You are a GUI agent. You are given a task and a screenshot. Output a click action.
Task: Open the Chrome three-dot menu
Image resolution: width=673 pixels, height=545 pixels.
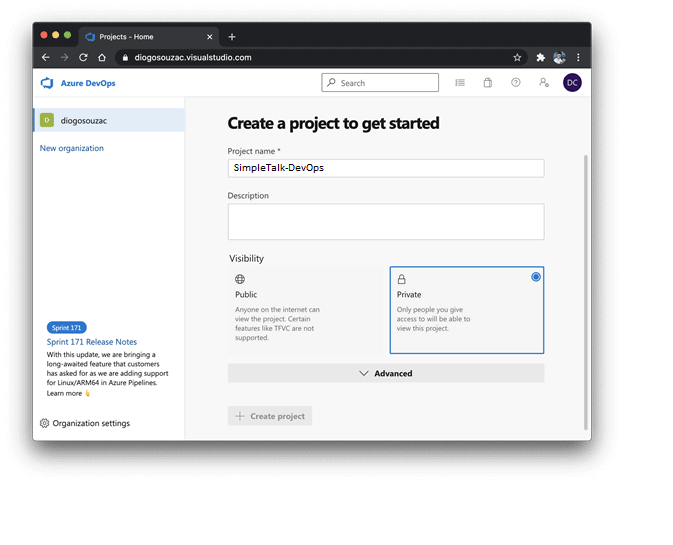pos(578,57)
